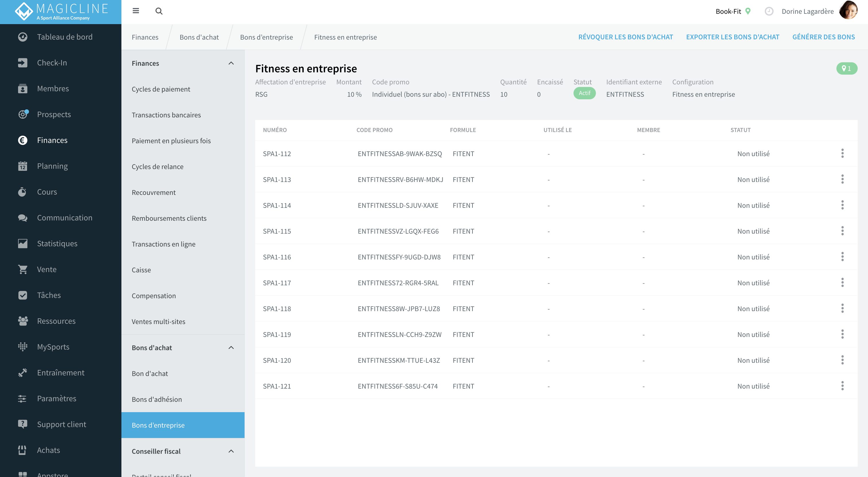Screen dimensions: 868x477
Task: Click Exporter les bons d'achat
Action: [x=733, y=37]
